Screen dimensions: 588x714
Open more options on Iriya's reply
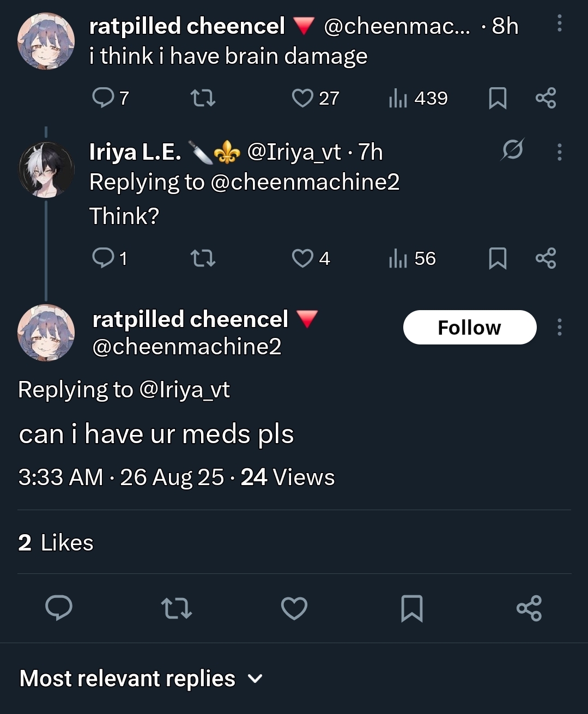click(x=559, y=152)
